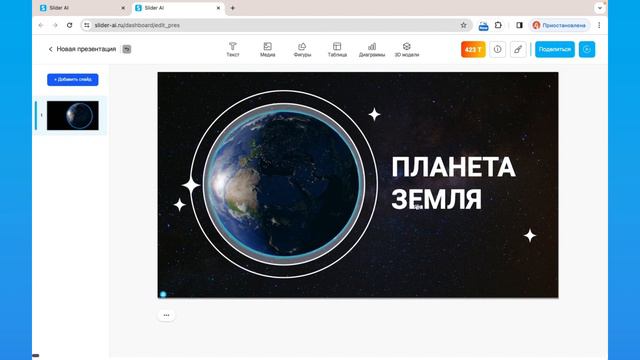Click the Новая презентация title
640x360 pixels.
pos(86,49)
